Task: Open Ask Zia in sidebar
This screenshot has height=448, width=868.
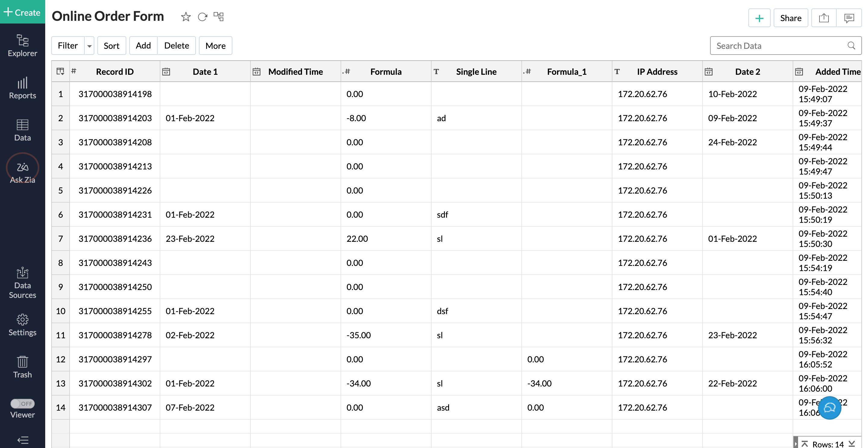Action: click(x=23, y=172)
